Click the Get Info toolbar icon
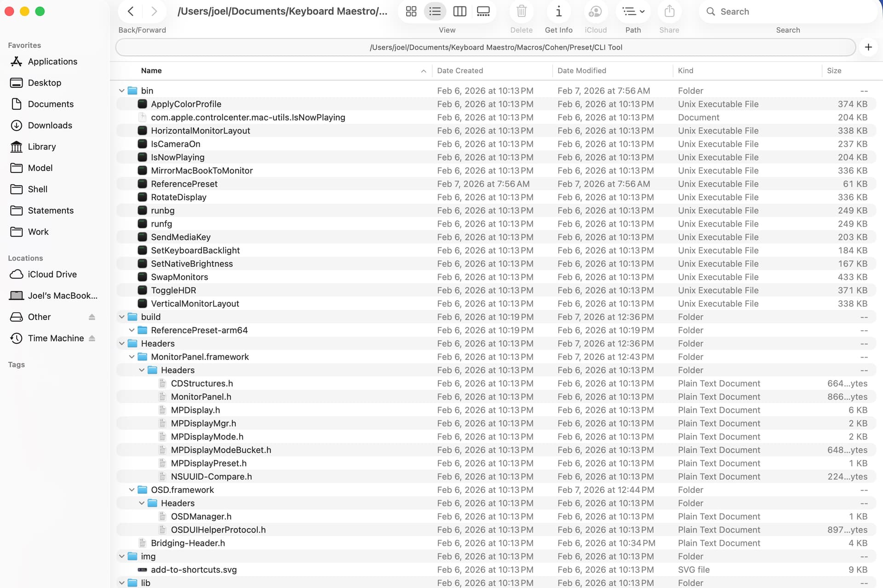Image resolution: width=883 pixels, height=588 pixels. (x=558, y=11)
